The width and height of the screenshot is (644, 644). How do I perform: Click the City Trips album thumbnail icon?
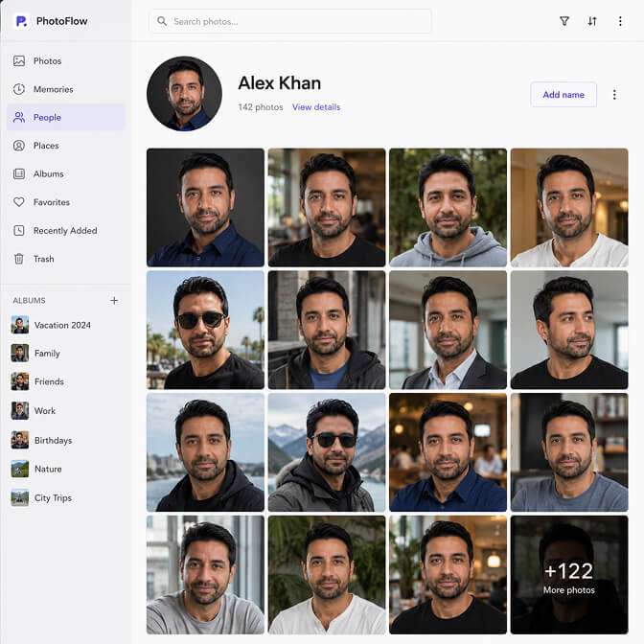(x=20, y=497)
